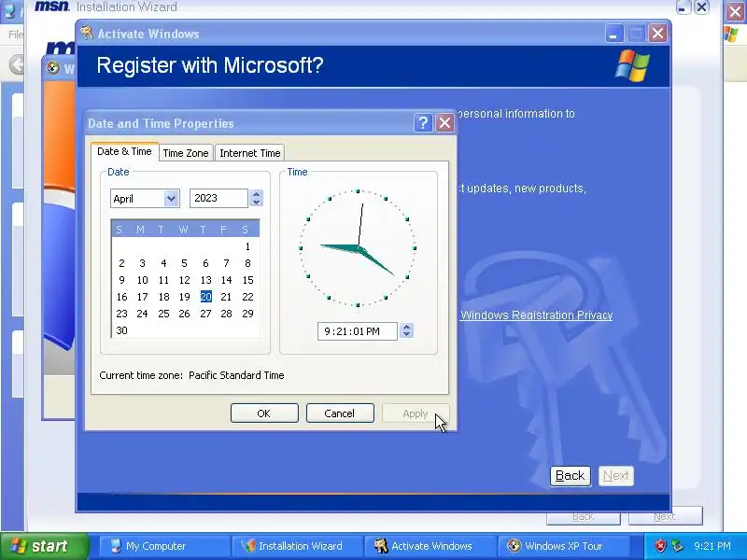
Task: Decrease the time using the down spinner
Action: 406,335
